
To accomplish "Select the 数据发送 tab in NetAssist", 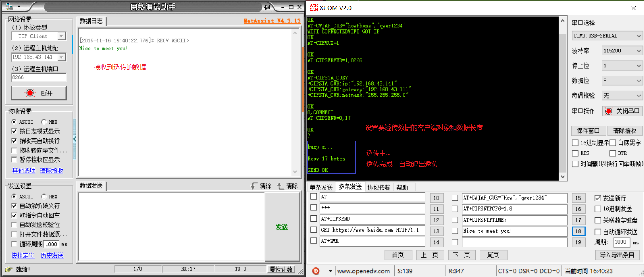I will (x=91, y=186).
